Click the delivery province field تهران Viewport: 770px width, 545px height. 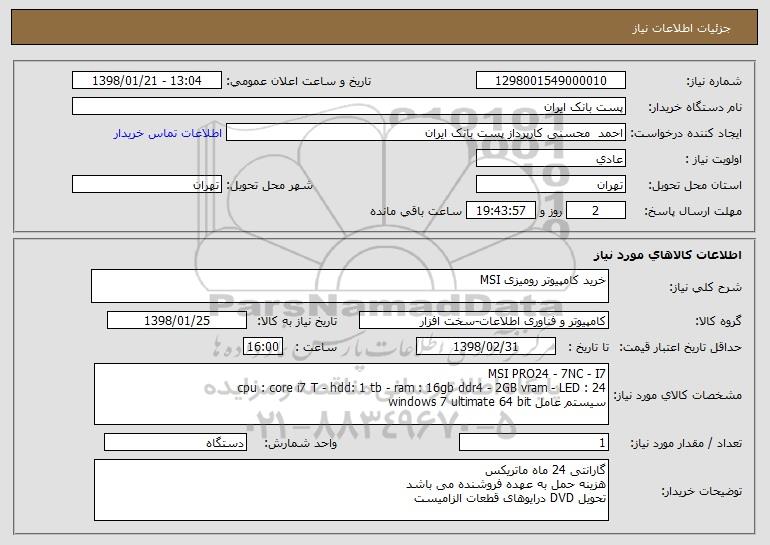550,184
